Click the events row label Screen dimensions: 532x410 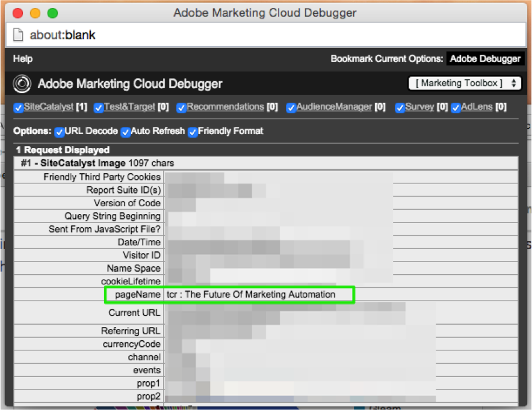click(147, 370)
